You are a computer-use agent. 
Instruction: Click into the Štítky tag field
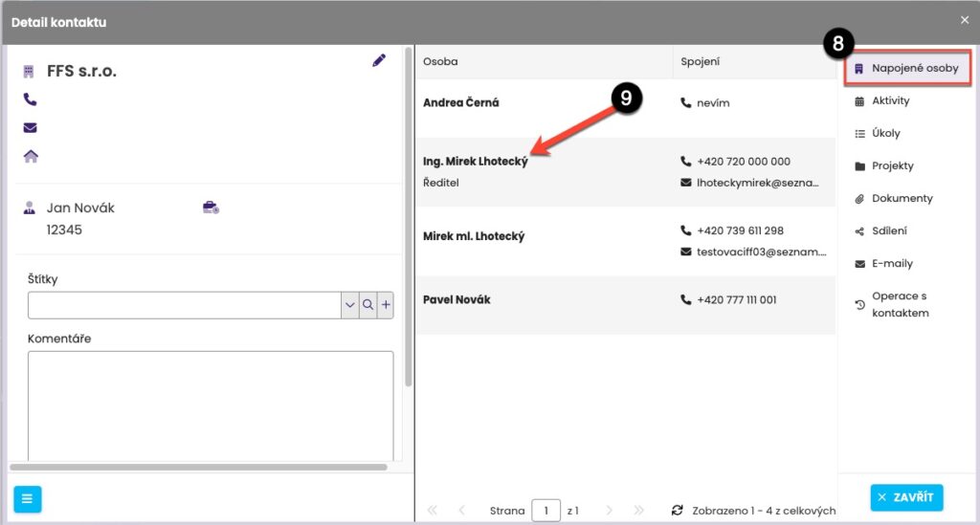pos(185,305)
